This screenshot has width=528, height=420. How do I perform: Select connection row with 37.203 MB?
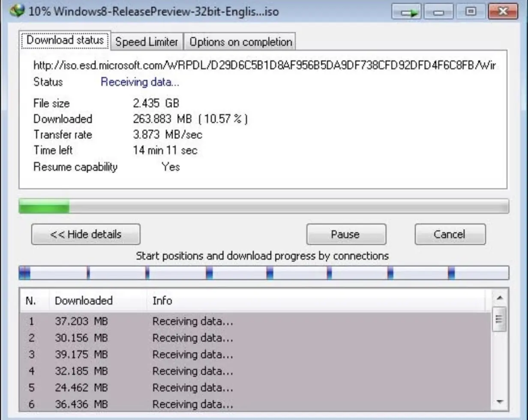tap(255, 321)
